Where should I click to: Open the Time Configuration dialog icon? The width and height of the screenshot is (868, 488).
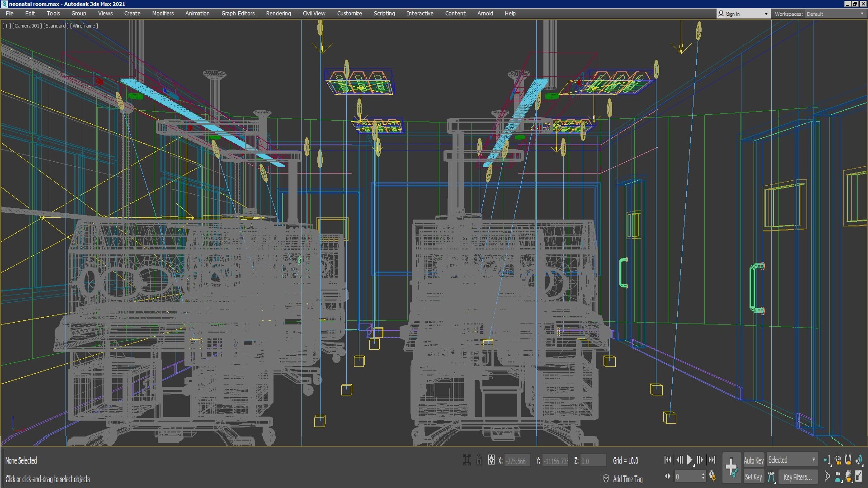[712, 476]
